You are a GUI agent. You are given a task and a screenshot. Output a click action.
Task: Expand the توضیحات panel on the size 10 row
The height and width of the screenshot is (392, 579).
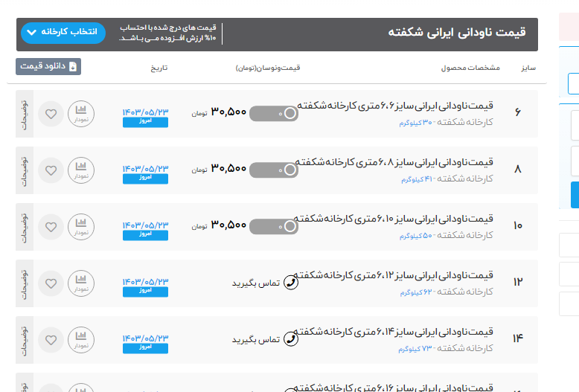click(23, 227)
